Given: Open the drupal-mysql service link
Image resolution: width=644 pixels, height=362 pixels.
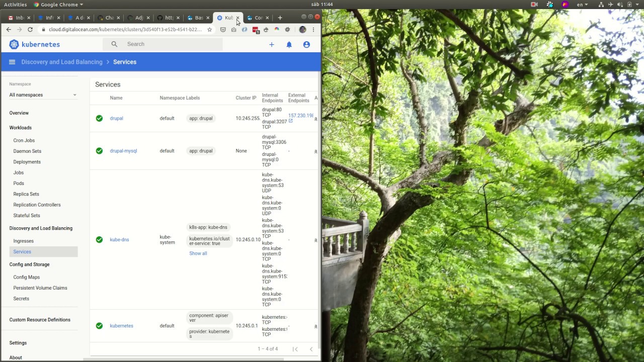Looking at the screenshot, I should 123,151.
